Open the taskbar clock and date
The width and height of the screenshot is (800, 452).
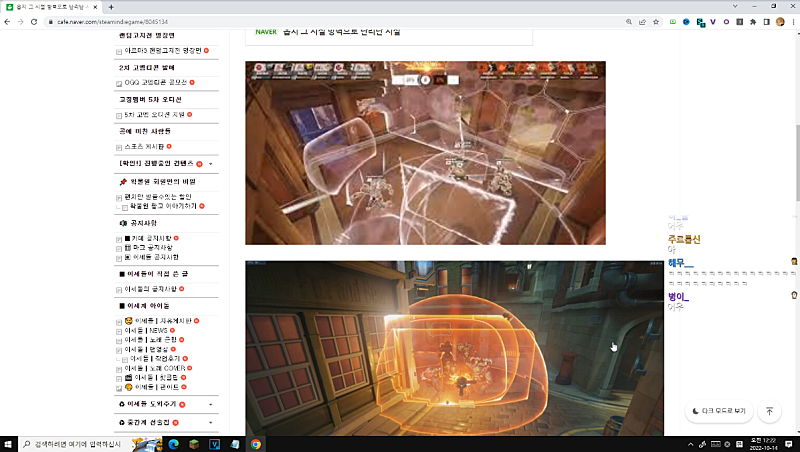(x=764, y=444)
